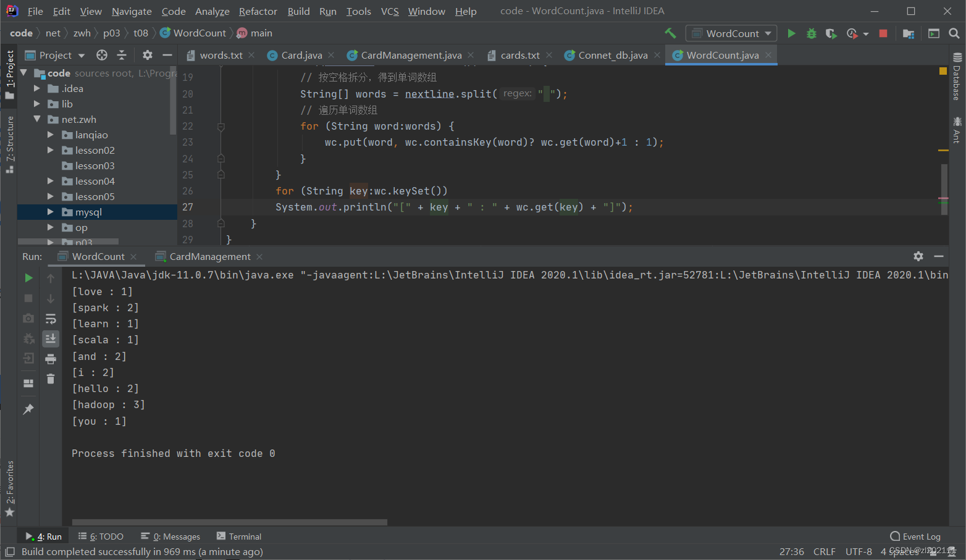Collapse the net.zwh package
Image resolution: width=966 pixels, height=560 pixels.
[x=37, y=119]
